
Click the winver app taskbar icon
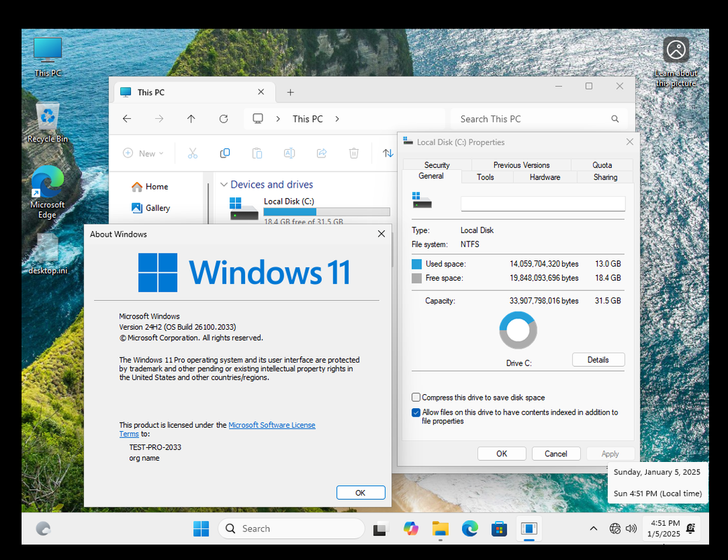[528, 528]
